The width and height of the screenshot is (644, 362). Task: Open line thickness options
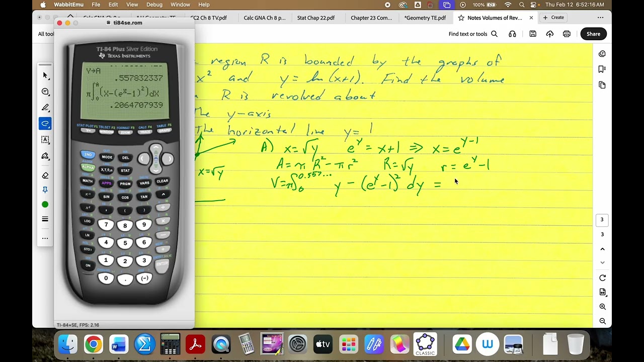[x=45, y=219]
